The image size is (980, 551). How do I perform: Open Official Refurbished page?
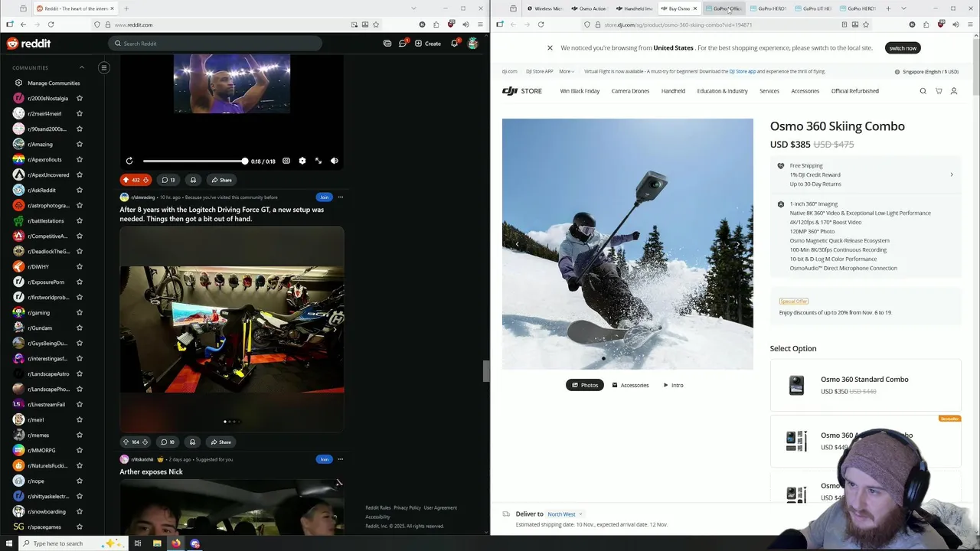click(854, 91)
